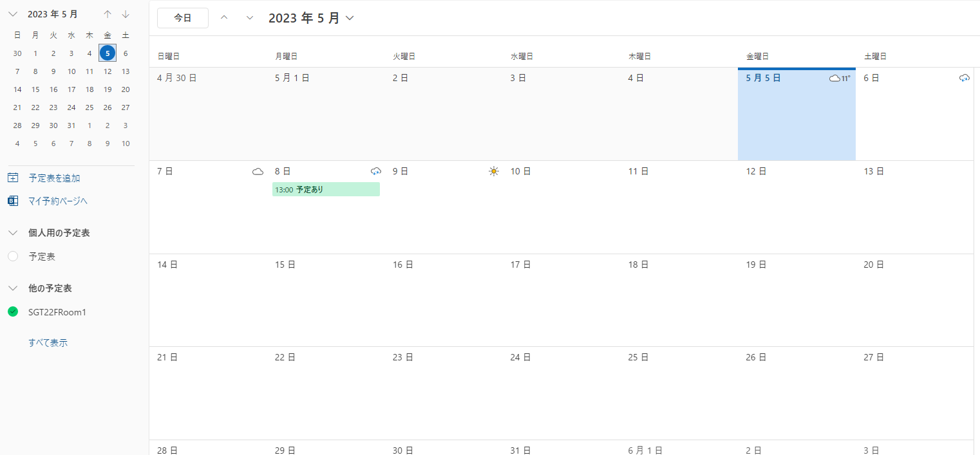Select day 12 in the mini calendar
Image resolution: width=980 pixels, height=455 pixels.
tap(108, 71)
